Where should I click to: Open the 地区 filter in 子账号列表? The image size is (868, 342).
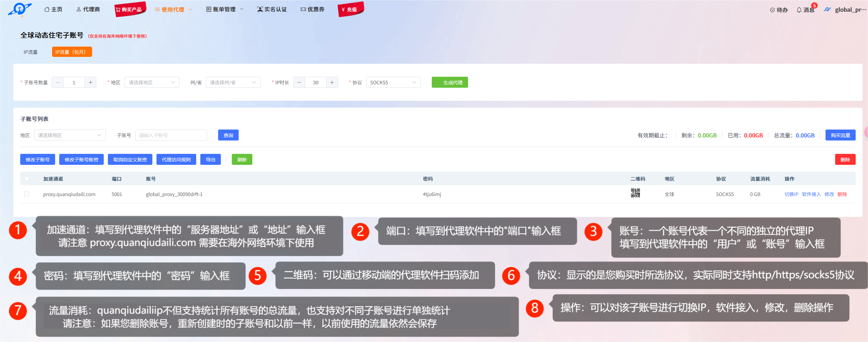[70, 135]
